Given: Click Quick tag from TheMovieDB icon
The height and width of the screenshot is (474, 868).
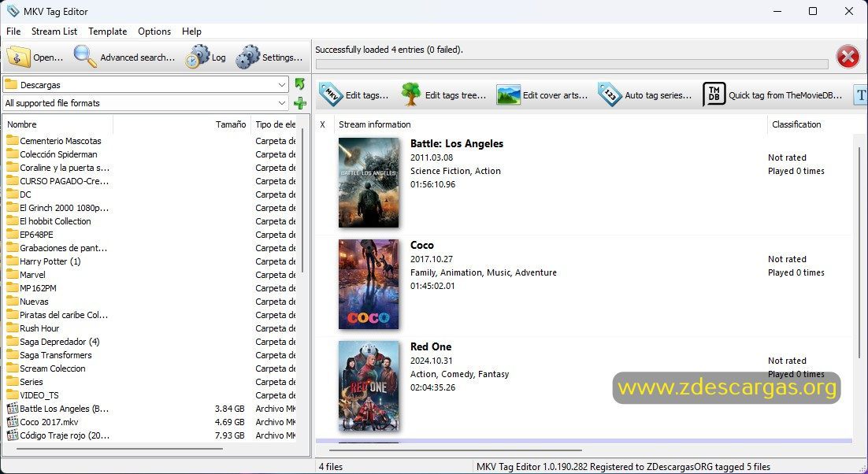Looking at the screenshot, I should [x=714, y=94].
